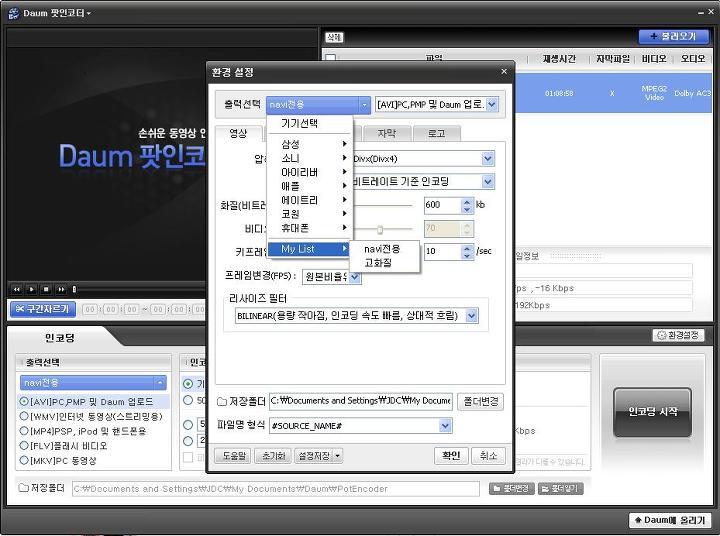Viewport: 720px width, 536px height.
Task: Toggle the file list select-all checkbox
Action: pyautogui.click(x=330, y=58)
